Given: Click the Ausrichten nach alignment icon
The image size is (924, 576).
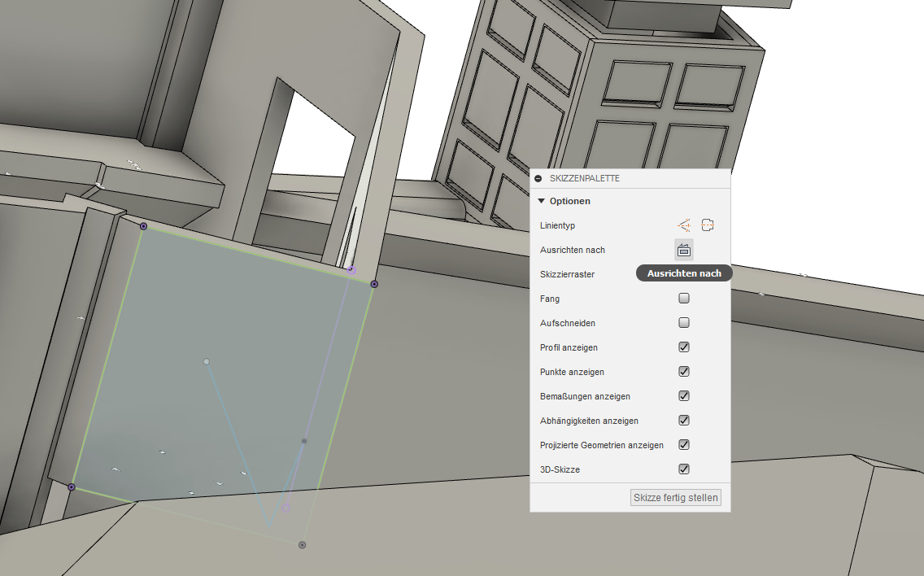Looking at the screenshot, I should click(x=683, y=249).
